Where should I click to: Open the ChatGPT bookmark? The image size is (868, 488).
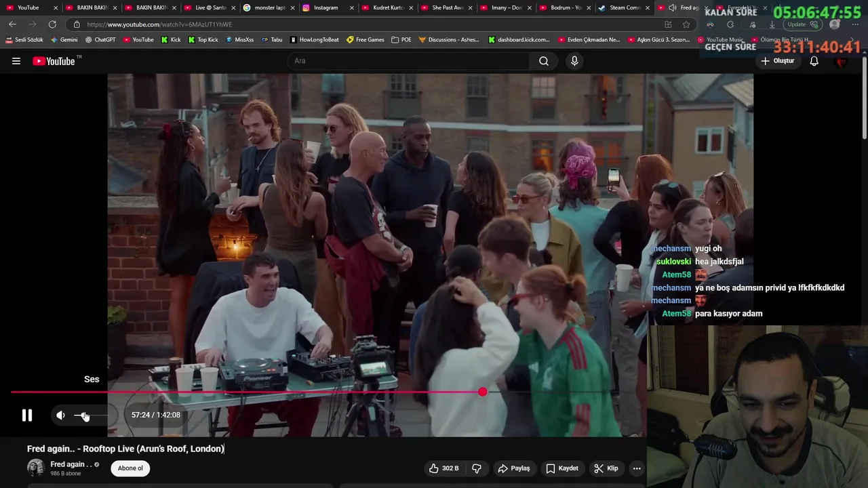coord(100,40)
